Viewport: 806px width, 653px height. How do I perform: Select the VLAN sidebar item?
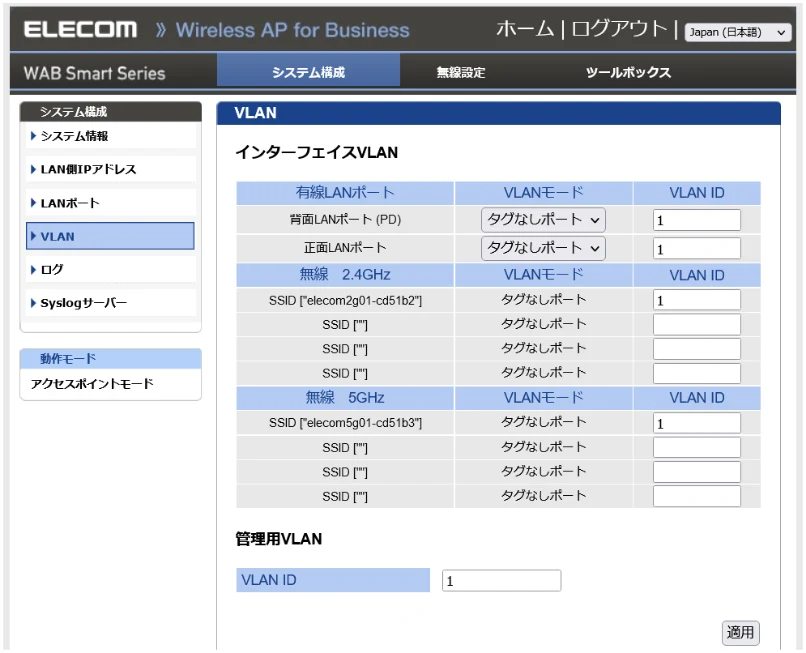click(x=111, y=236)
